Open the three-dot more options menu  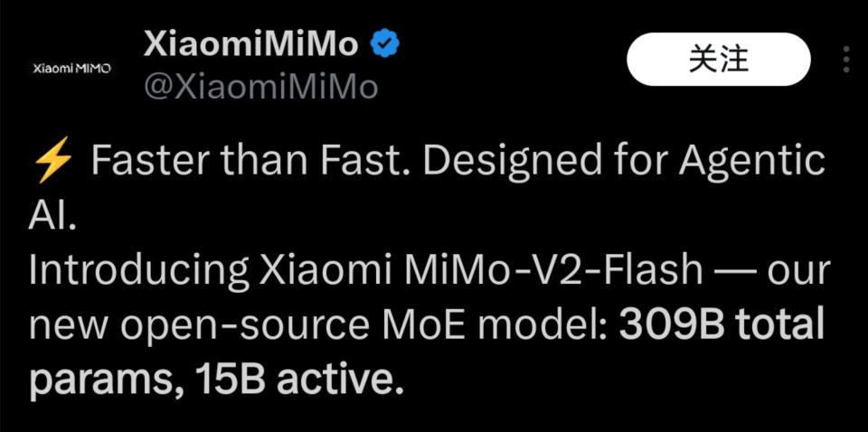[846, 60]
